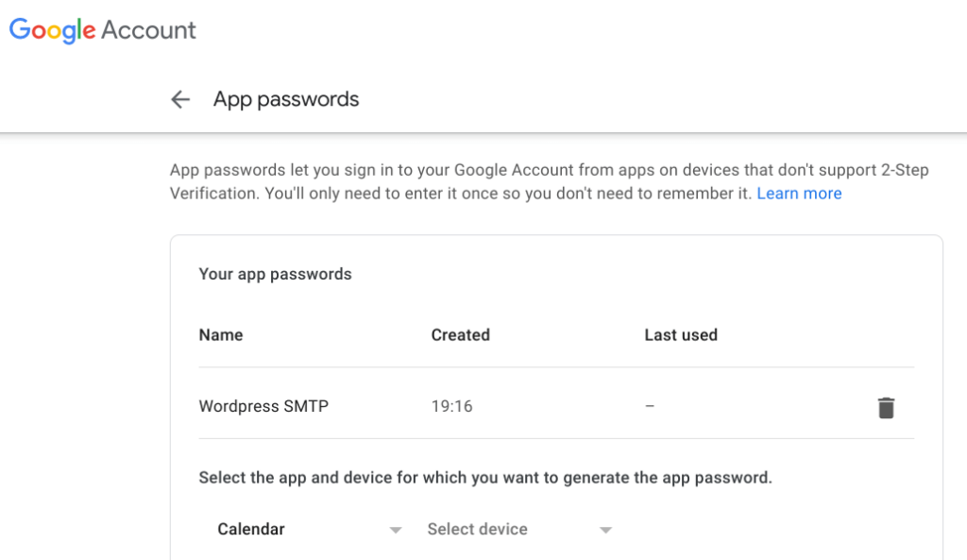967x560 pixels.
Task: Select the Wordpress SMTP entry name
Action: [263, 407]
